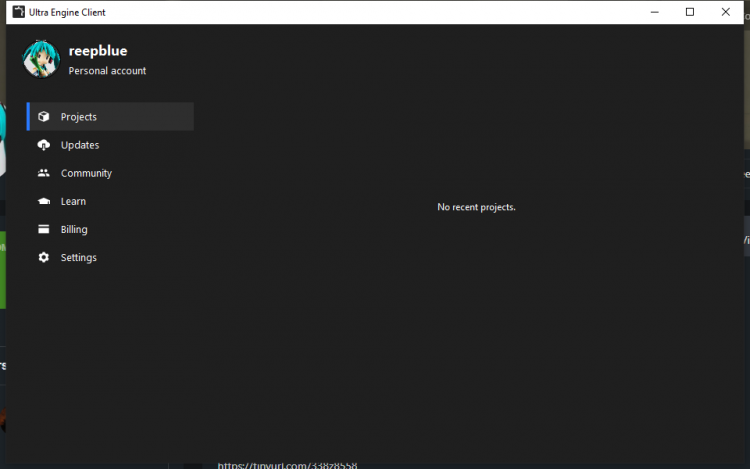The image size is (750, 469).
Task: Open the Settings section
Action: [x=110, y=258]
